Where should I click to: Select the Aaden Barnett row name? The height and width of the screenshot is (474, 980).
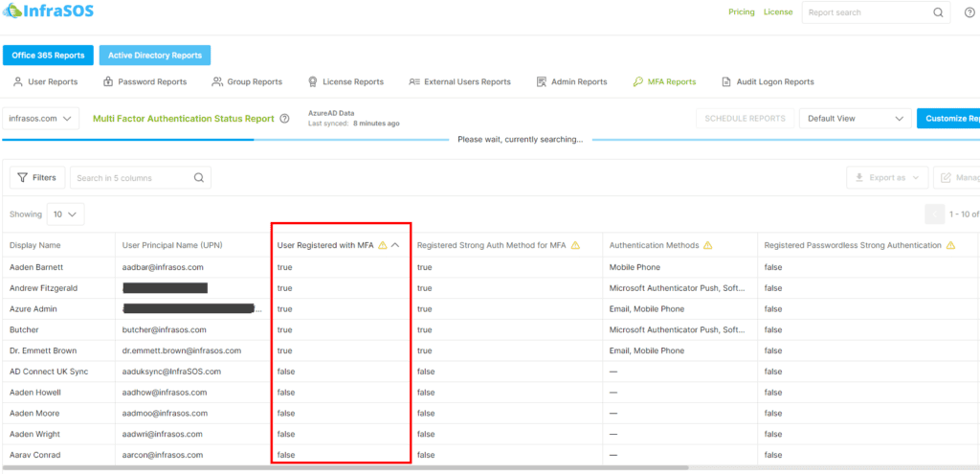pos(35,267)
